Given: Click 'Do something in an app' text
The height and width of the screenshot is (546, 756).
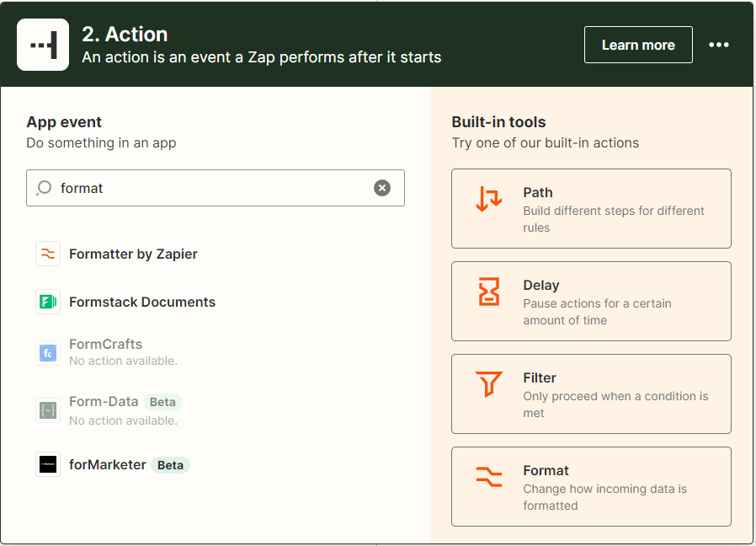Looking at the screenshot, I should [101, 143].
